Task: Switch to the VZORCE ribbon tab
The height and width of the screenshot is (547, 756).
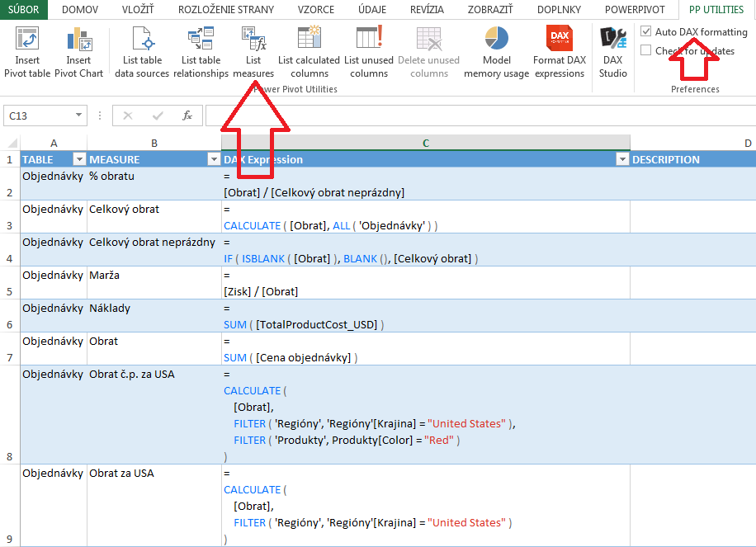Action: point(316,10)
